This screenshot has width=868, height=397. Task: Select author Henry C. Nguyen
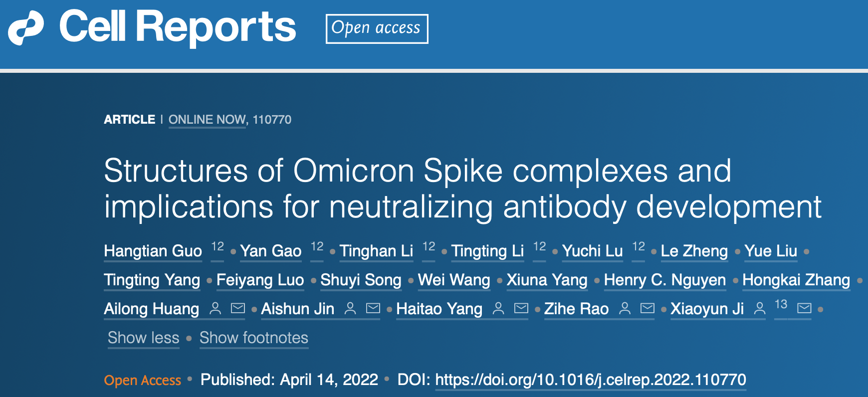point(665,280)
